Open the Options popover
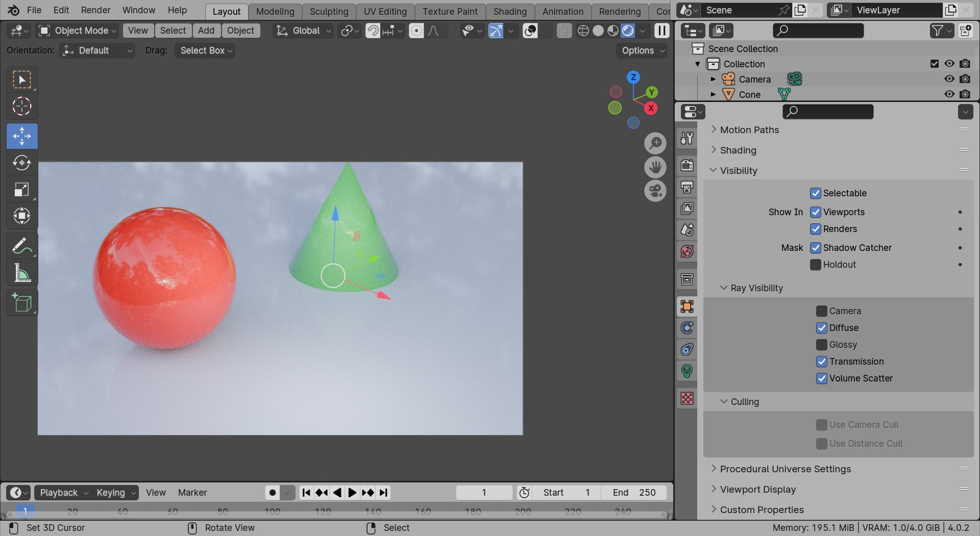The height and width of the screenshot is (536, 980). coord(642,50)
